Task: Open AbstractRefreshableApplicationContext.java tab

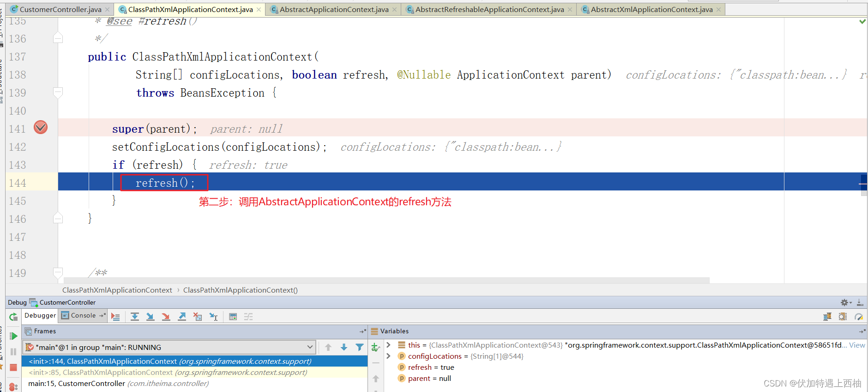Action: coord(489,9)
